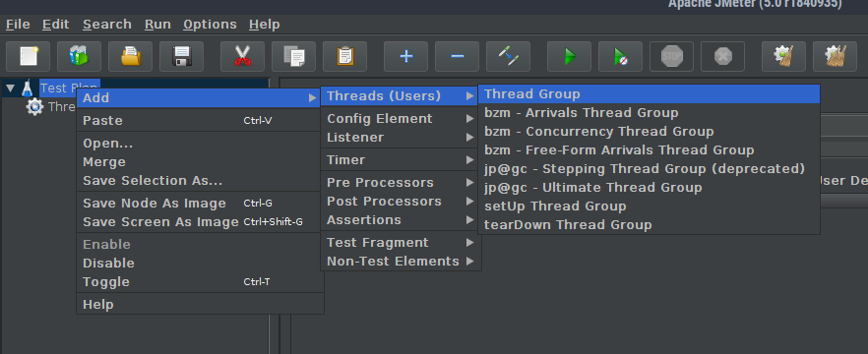Click the Paste clipboard toolbar icon

pos(344,56)
